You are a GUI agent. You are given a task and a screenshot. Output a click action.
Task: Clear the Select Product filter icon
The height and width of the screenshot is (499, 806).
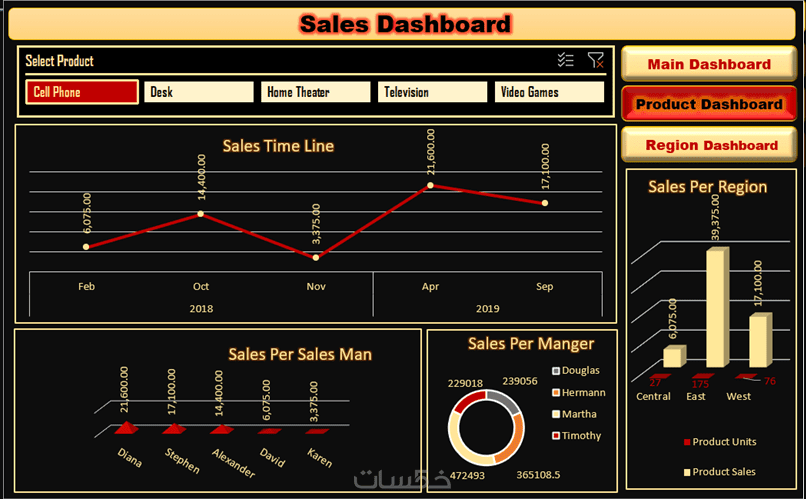point(596,60)
